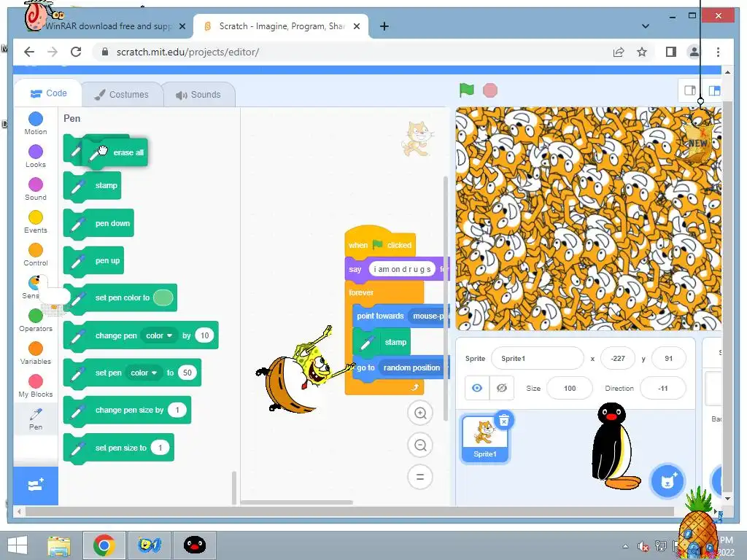Open the Chrome profile menu
This screenshot has width=747, height=560.
point(694,52)
